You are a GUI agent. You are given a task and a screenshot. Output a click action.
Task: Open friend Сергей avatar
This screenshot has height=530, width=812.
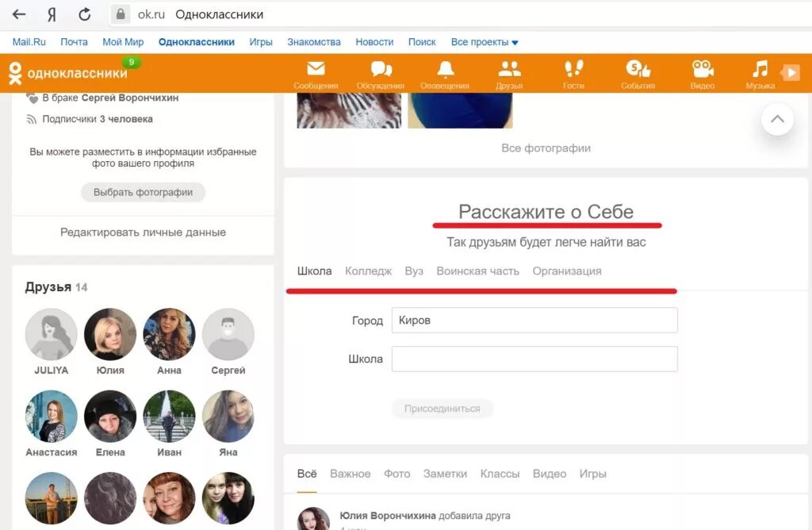click(228, 334)
